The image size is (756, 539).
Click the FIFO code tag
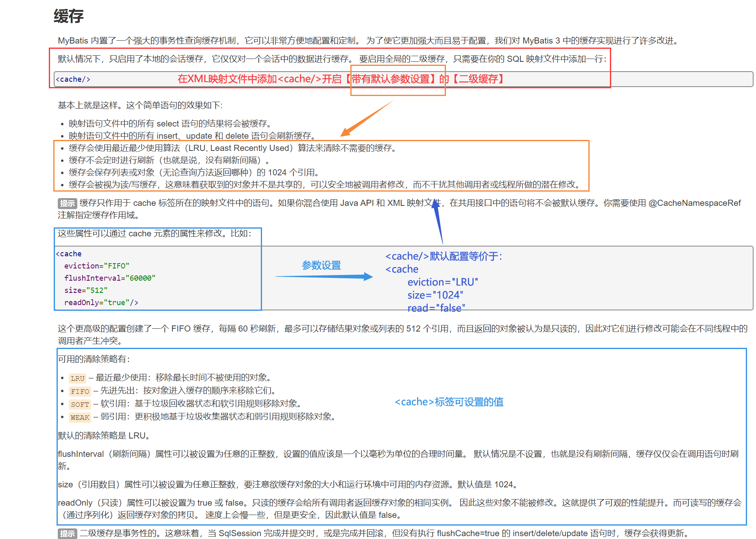(x=80, y=391)
